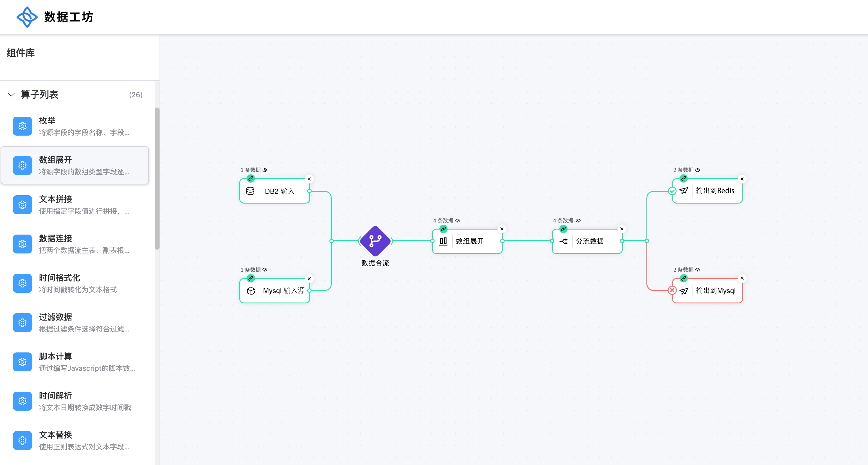This screenshot has width=868, height=465.
Task: Click the component library vertical scrollbar
Action: pyautogui.click(x=157, y=179)
